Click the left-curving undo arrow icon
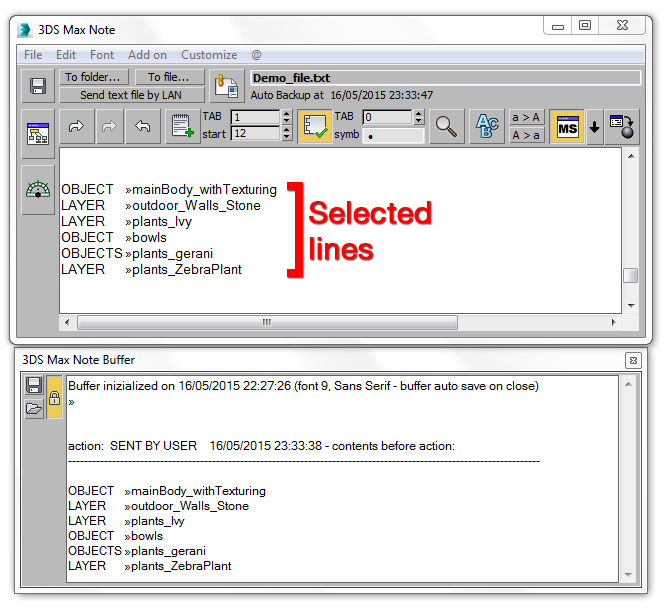 [x=142, y=126]
